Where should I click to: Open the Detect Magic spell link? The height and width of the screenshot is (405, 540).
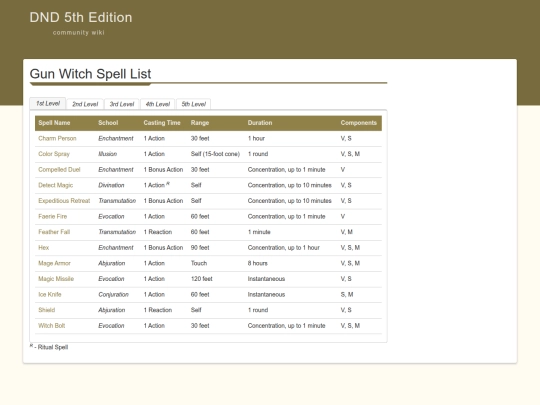[x=55, y=185]
